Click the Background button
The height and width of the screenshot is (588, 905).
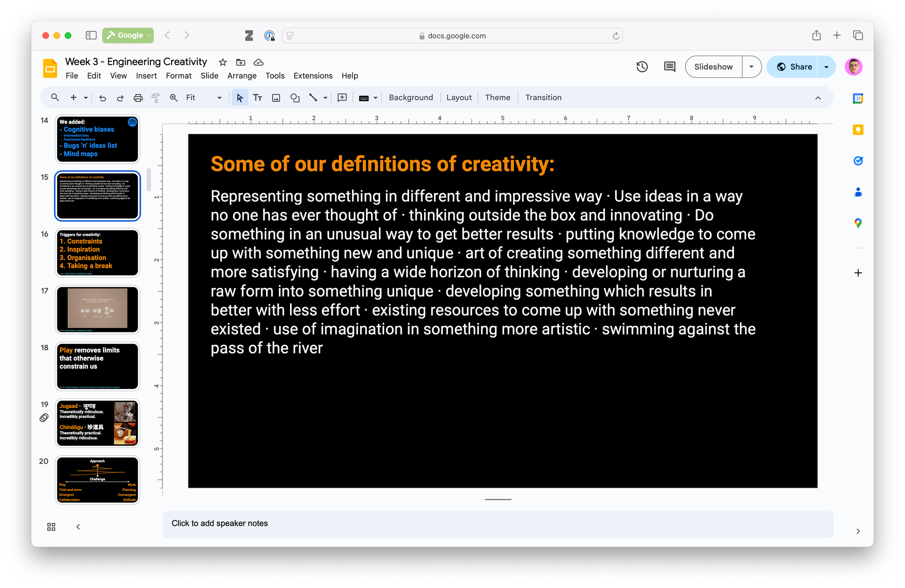click(x=410, y=98)
